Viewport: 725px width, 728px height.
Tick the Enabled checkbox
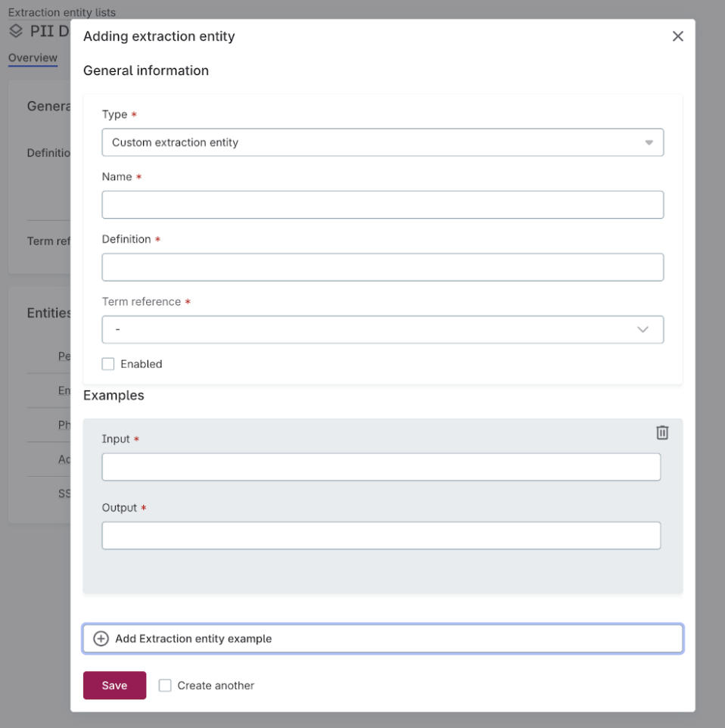[x=108, y=364]
